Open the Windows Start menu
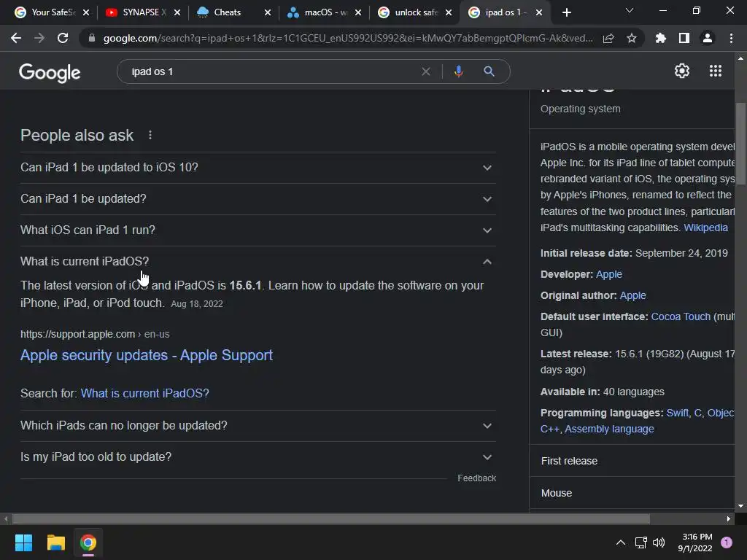 (x=23, y=542)
